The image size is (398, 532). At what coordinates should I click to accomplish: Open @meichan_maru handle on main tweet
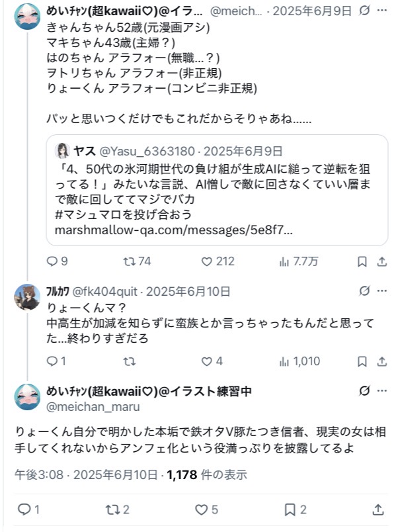coord(94,407)
